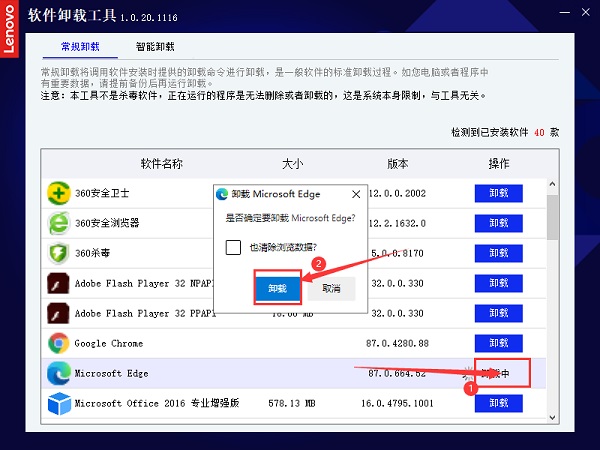
Task: Click the 360杀毒 shield icon
Action: (59, 253)
